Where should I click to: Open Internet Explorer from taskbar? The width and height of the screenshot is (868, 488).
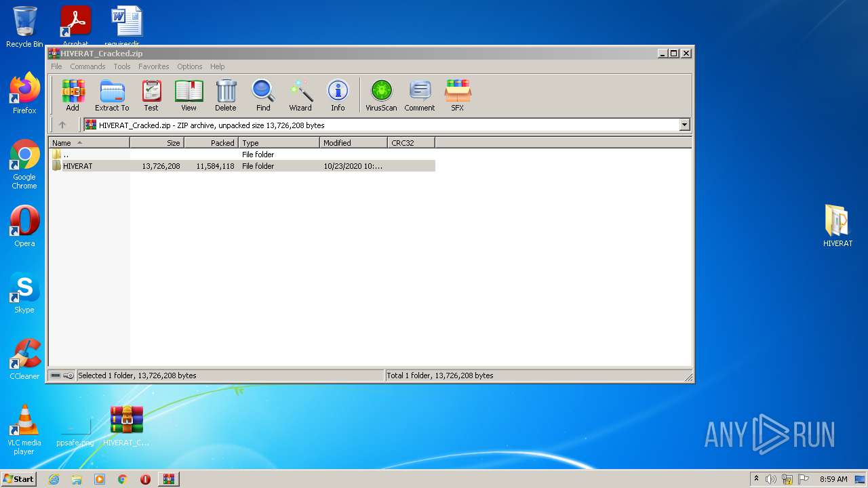54,479
